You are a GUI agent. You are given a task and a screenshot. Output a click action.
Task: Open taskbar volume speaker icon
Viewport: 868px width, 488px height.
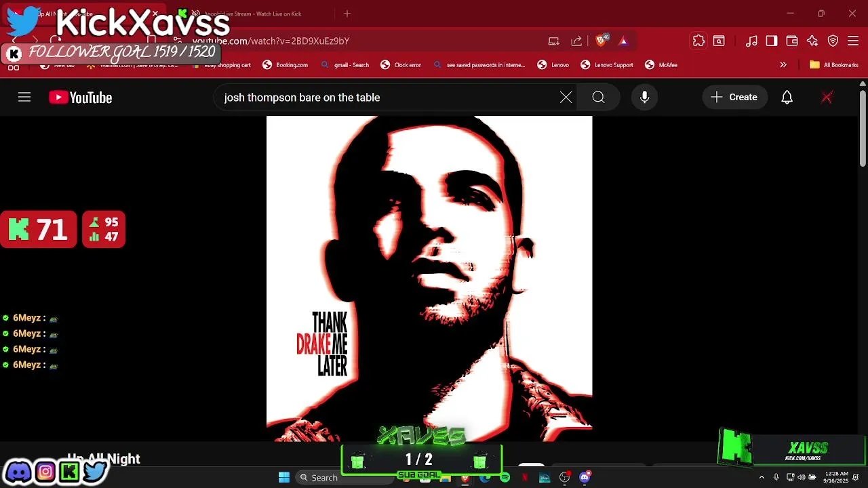(802, 477)
